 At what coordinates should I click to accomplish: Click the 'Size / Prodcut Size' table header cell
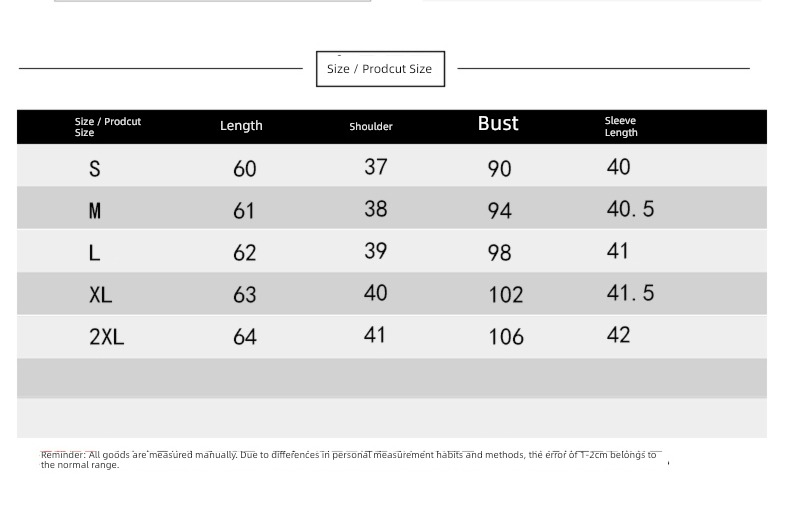[108, 127]
